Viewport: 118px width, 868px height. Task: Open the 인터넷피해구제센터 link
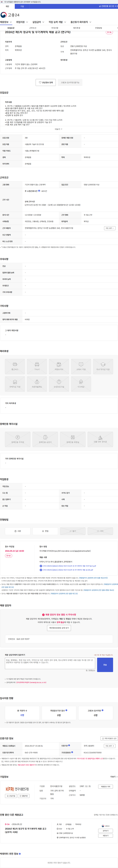coord(31,682)
